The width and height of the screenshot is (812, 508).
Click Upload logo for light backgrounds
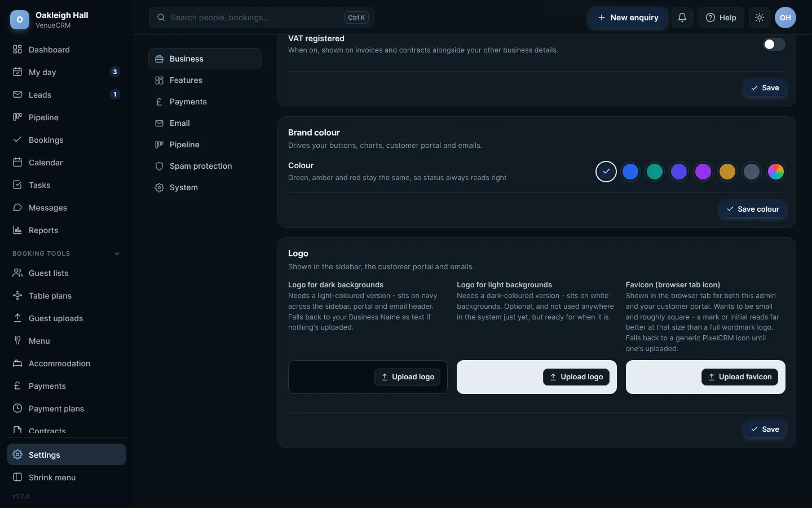pyautogui.click(x=576, y=377)
